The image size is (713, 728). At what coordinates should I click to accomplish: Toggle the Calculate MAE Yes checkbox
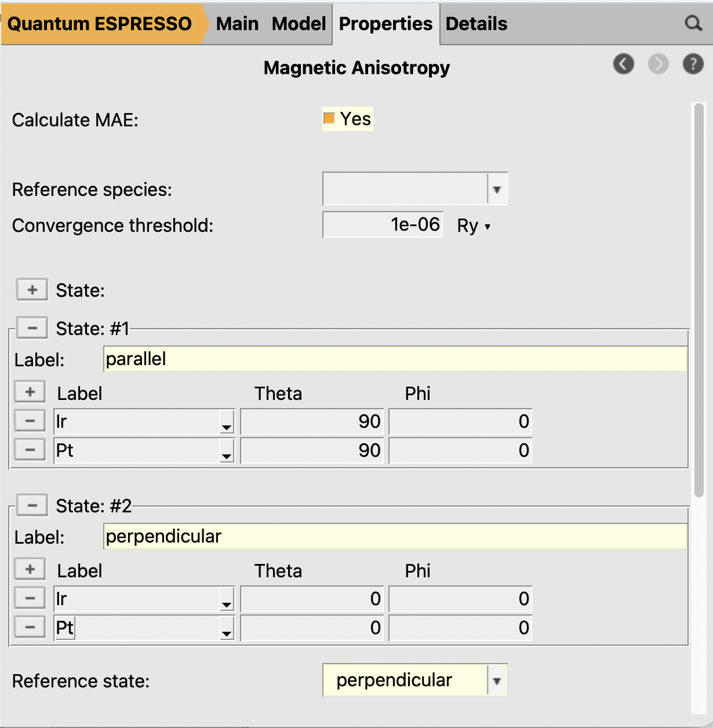point(329,119)
